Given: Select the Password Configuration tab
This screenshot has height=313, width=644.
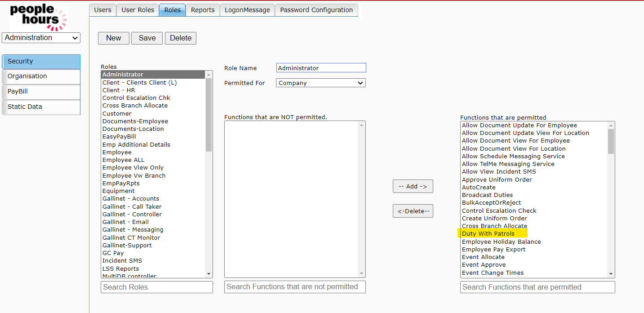Looking at the screenshot, I should point(316,10).
